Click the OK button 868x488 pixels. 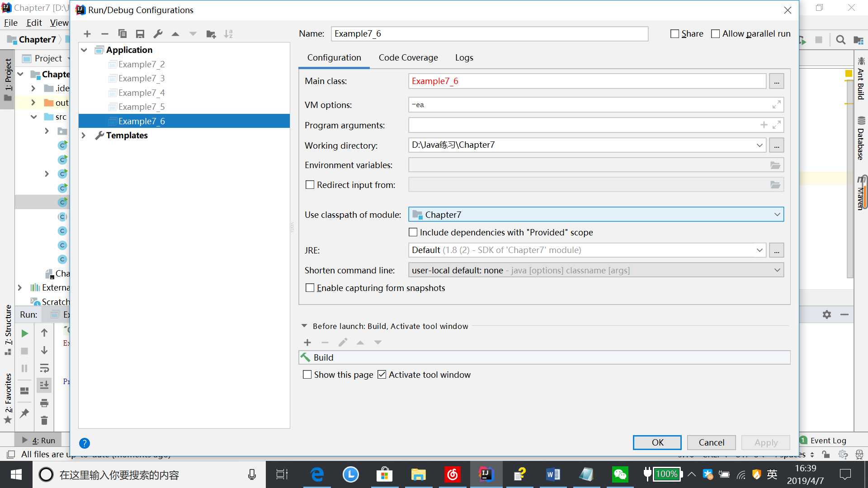tap(656, 442)
